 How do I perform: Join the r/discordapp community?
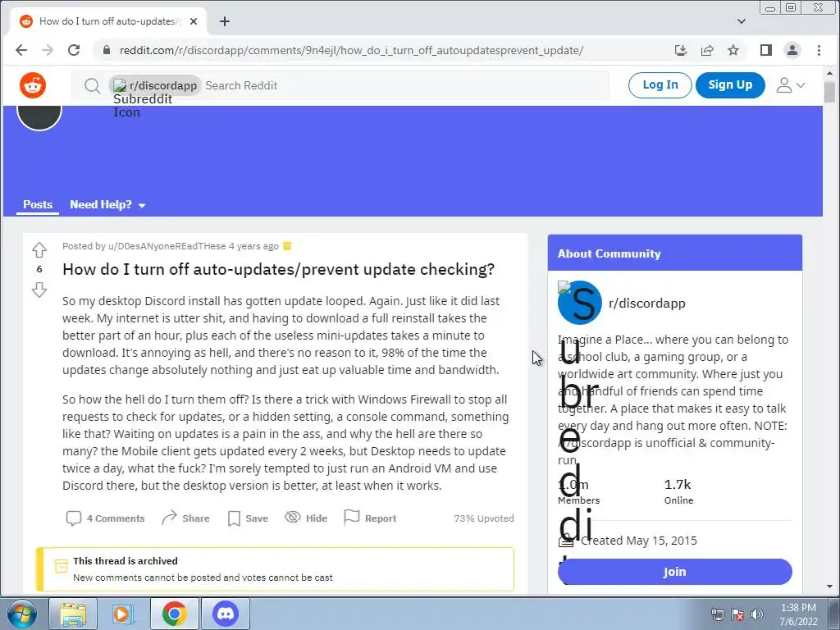pyautogui.click(x=674, y=572)
